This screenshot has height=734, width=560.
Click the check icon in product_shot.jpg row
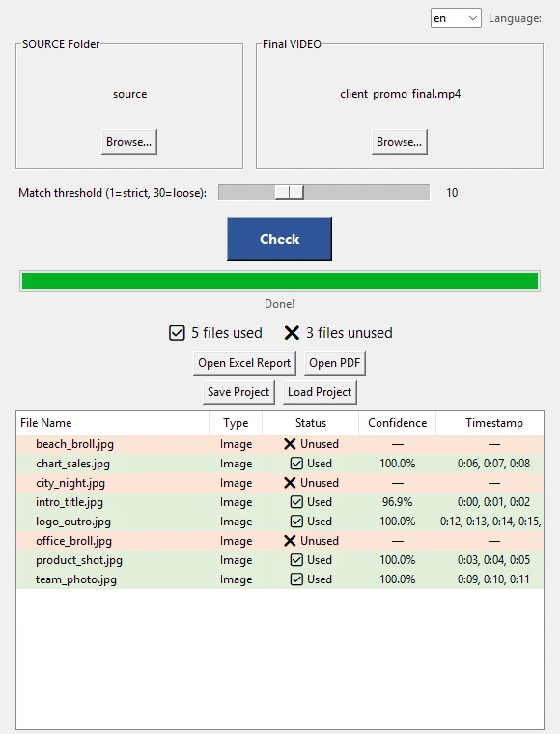point(296,560)
